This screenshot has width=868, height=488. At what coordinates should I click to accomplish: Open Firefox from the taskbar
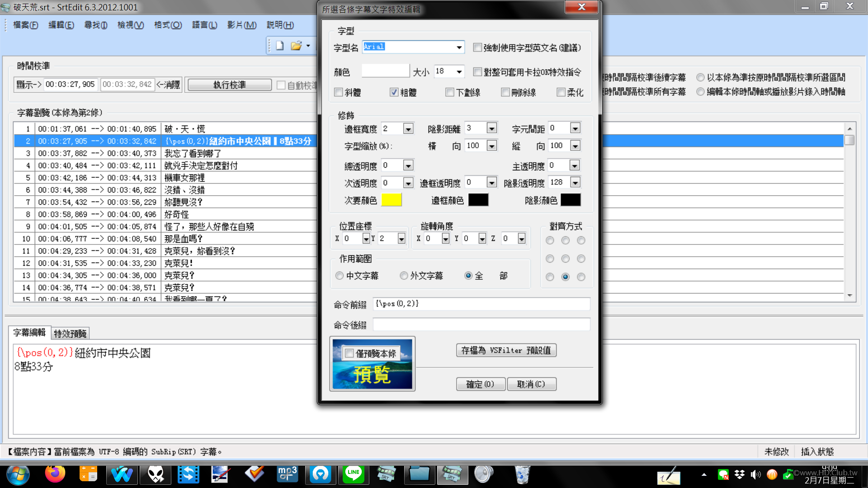tap(55, 475)
